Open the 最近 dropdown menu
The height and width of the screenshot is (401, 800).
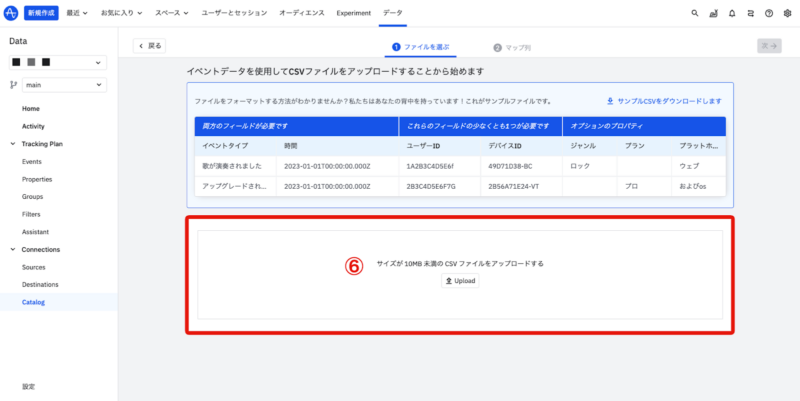(77, 13)
